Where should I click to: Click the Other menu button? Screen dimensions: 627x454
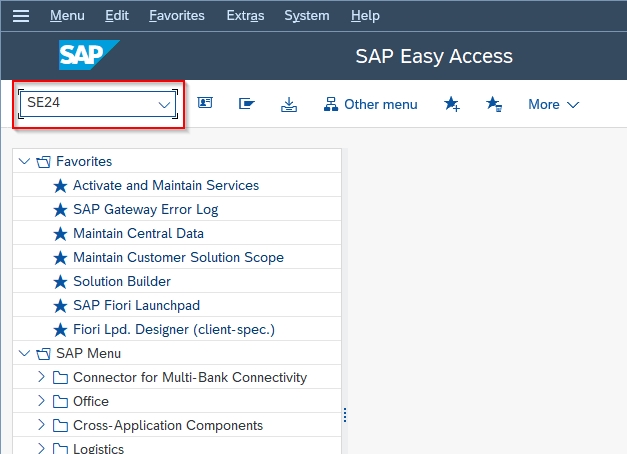(x=370, y=104)
